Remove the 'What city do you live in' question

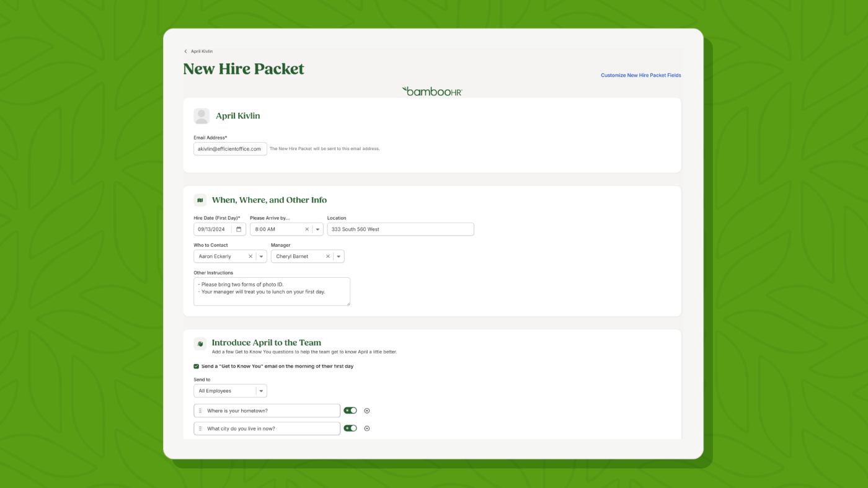[367, 428]
